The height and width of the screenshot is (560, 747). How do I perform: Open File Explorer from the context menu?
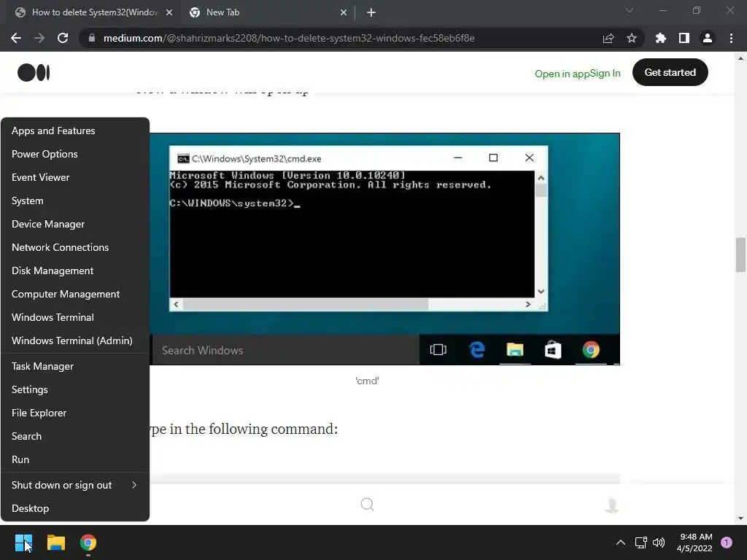pos(75,413)
